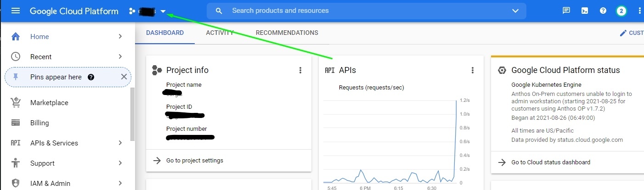Click the Project ID label
Image resolution: width=644 pixels, height=190 pixels.
(179, 107)
